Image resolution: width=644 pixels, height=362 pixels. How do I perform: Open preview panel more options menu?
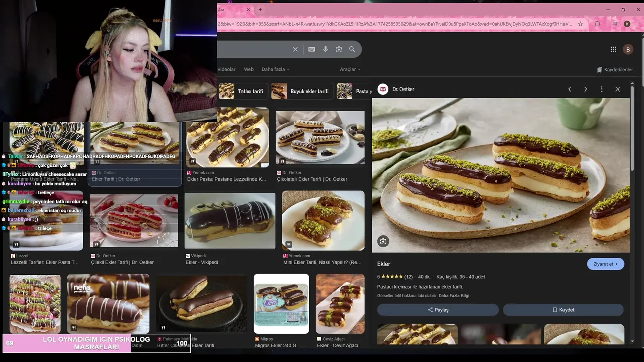point(602,89)
